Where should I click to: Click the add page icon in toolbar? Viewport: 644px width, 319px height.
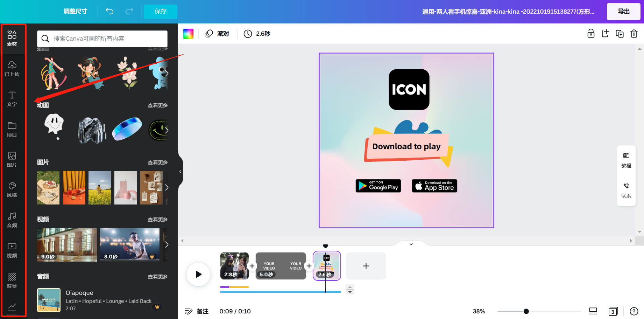[x=605, y=34]
